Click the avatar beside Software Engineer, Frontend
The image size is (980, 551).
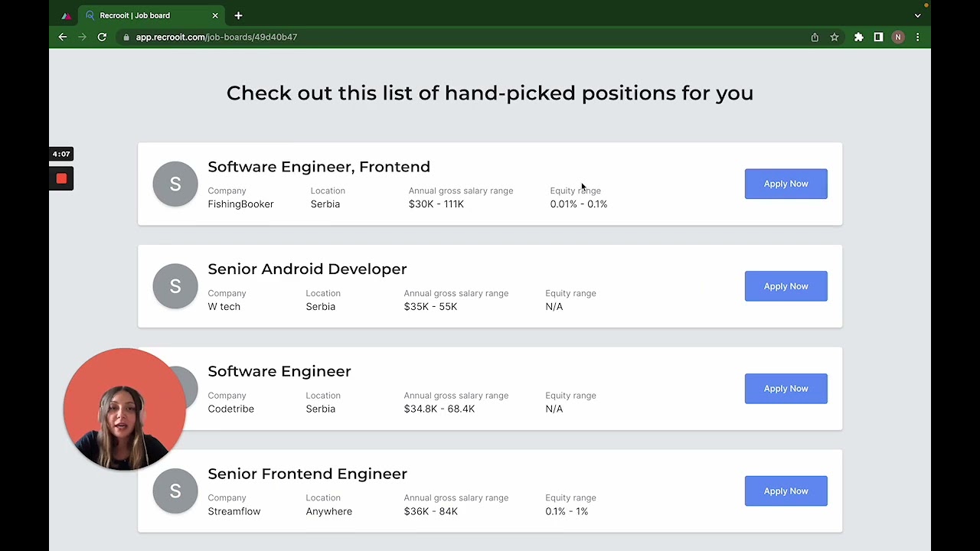click(x=175, y=184)
